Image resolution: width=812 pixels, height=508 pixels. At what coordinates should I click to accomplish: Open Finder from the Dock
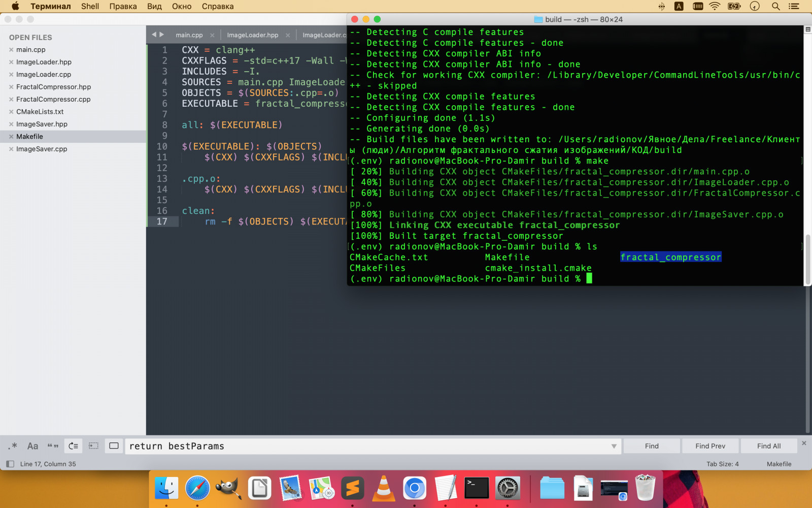(166, 488)
